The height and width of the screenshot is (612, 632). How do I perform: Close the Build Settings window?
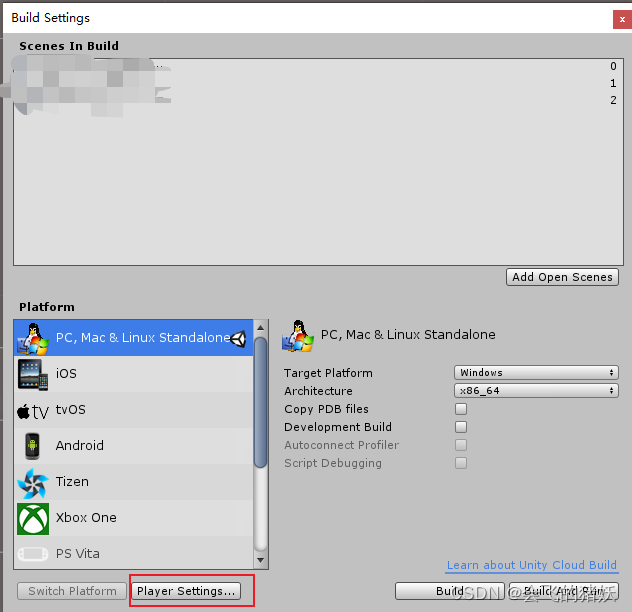point(622,19)
